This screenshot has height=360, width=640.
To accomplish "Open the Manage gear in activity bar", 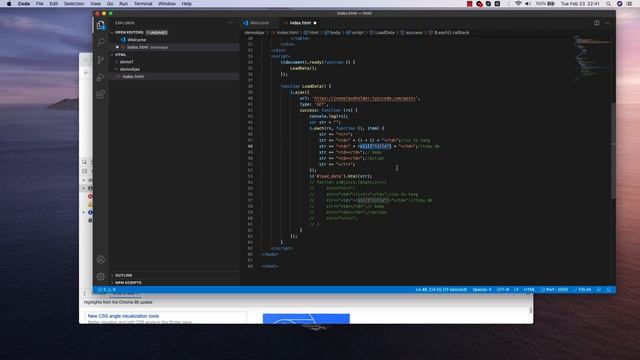I will [101, 276].
